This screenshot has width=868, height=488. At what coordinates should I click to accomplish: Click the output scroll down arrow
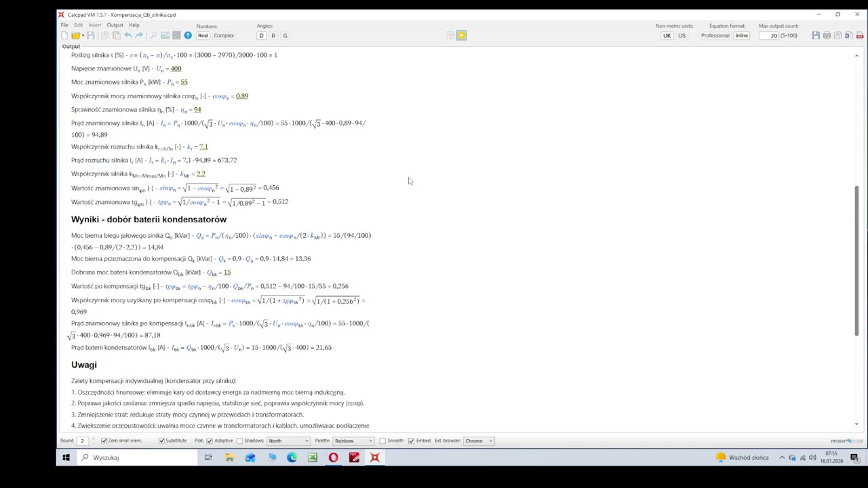856,424
